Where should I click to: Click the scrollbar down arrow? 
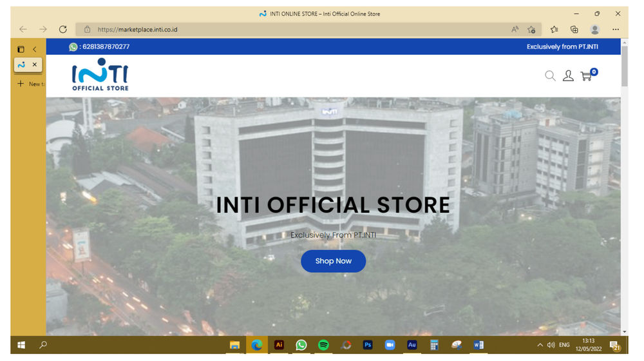point(625,331)
